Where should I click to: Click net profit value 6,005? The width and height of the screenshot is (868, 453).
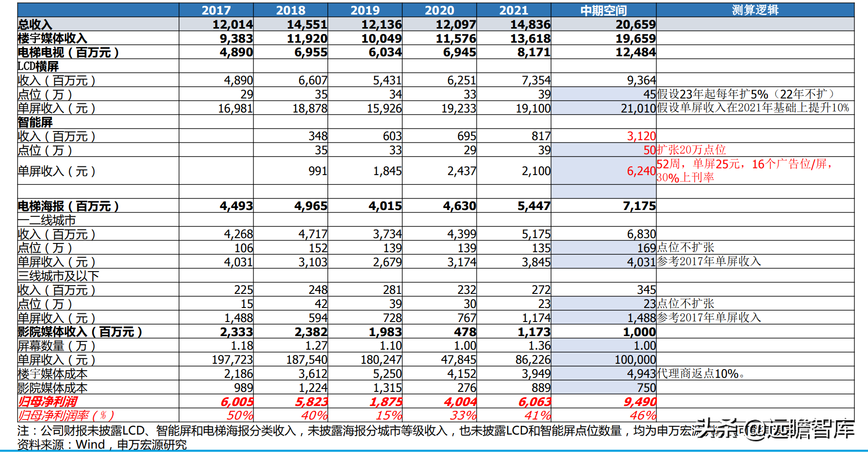pyautogui.click(x=237, y=402)
